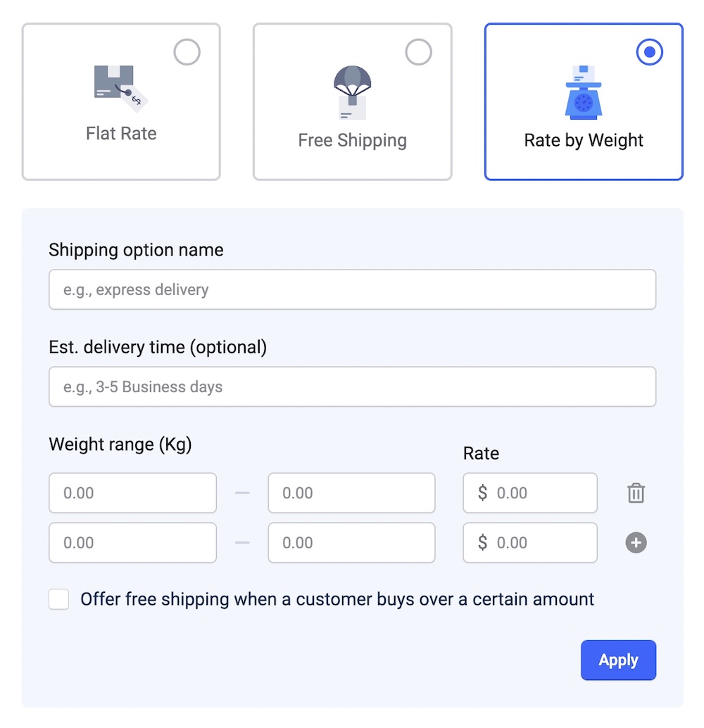Enable free shipping over certain amount checkbox

pyautogui.click(x=59, y=600)
